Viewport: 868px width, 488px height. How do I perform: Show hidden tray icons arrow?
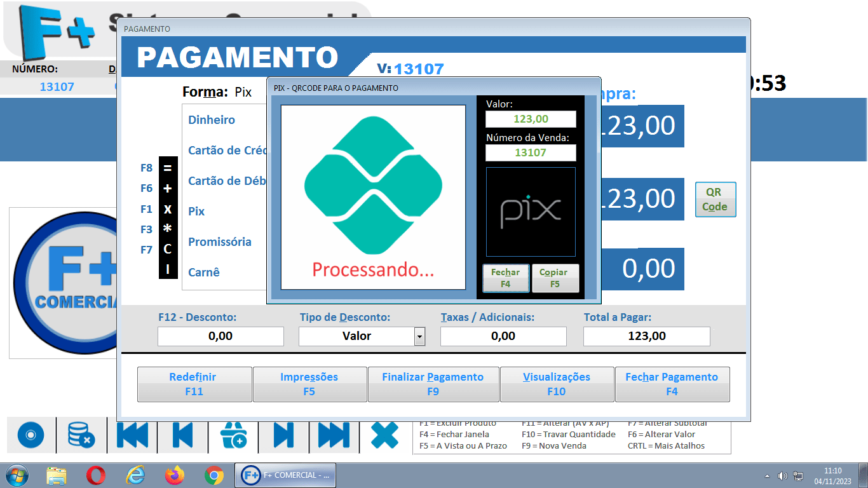click(767, 476)
